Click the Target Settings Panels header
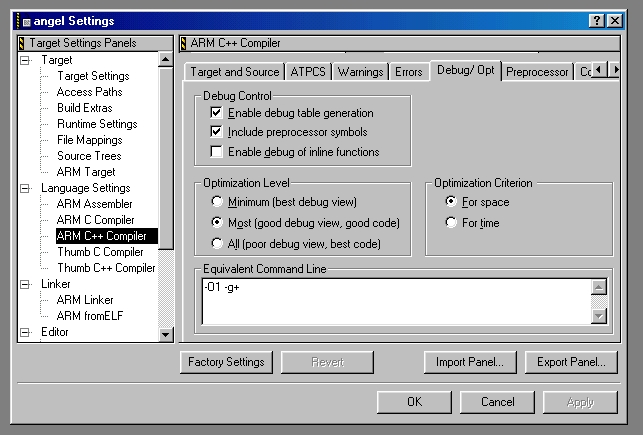This screenshot has height=435, width=643. click(x=95, y=43)
